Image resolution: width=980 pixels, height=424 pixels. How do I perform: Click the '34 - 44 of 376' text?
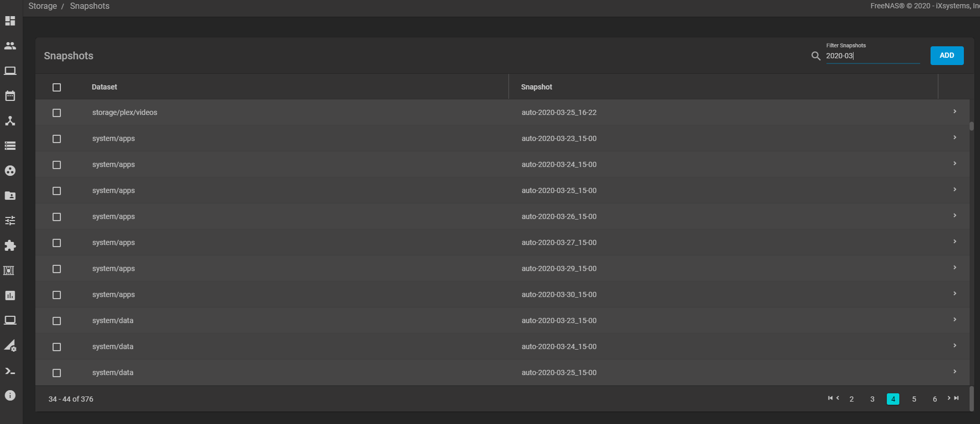(71, 399)
